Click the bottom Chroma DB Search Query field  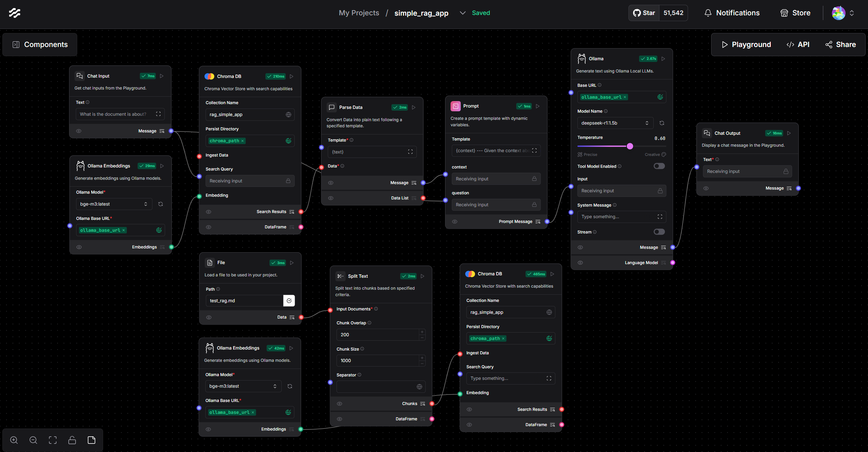(510, 378)
